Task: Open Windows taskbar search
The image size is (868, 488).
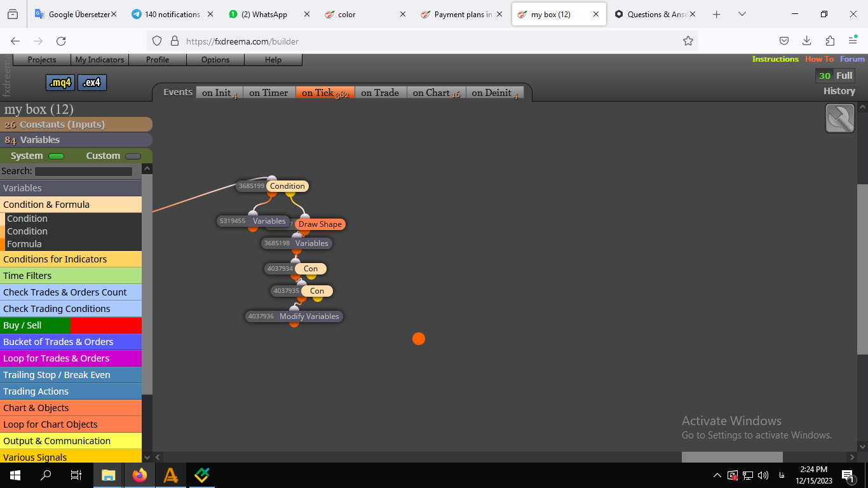Action: click(x=46, y=475)
